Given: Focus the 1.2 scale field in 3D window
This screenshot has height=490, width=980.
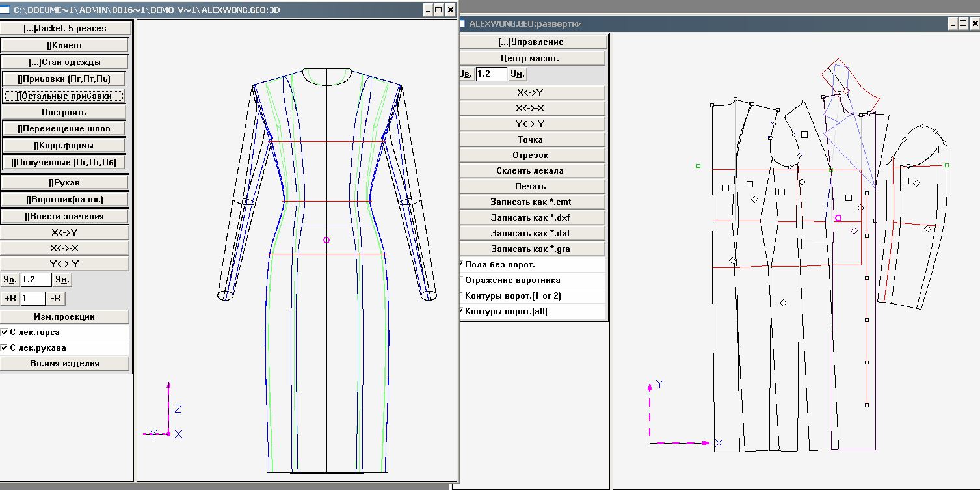Looking at the screenshot, I should pos(36,280).
